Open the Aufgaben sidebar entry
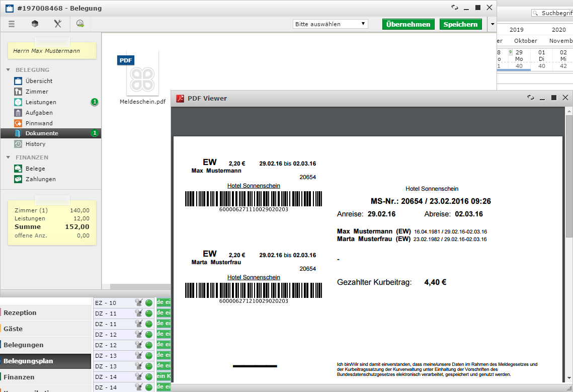The image size is (573, 392). click(x=51, y=113)
